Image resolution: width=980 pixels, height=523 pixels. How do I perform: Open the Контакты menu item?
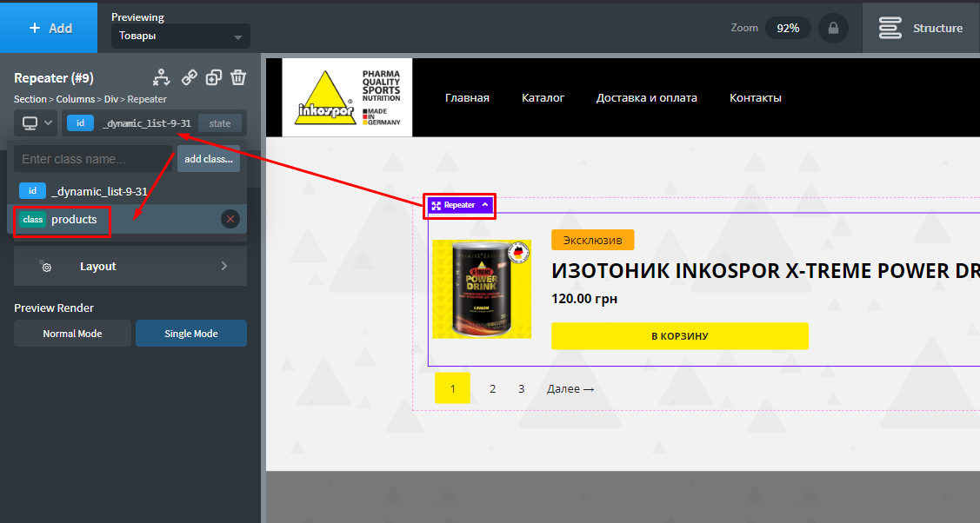755,98
